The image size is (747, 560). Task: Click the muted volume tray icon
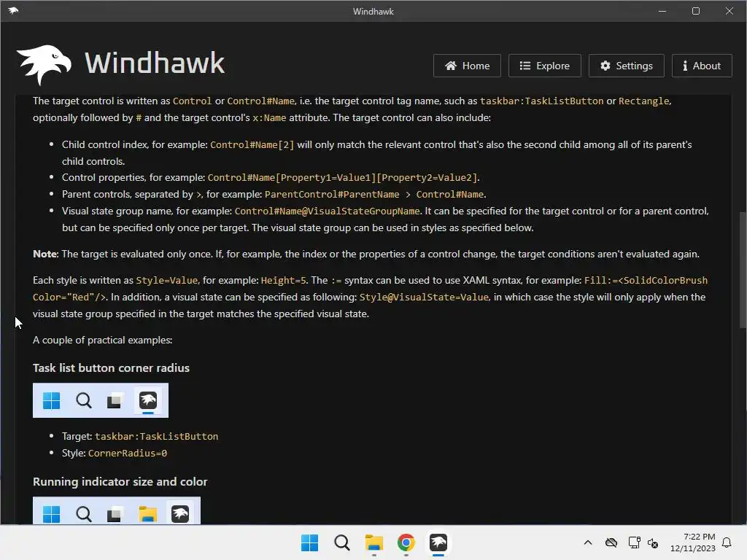(653, 542)
